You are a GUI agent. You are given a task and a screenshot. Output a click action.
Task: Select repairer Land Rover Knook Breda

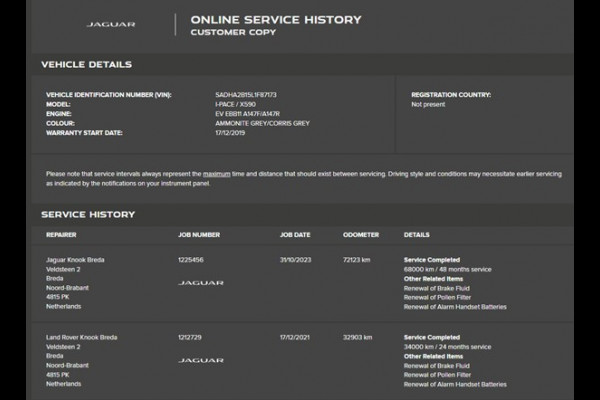click(82, 337)
